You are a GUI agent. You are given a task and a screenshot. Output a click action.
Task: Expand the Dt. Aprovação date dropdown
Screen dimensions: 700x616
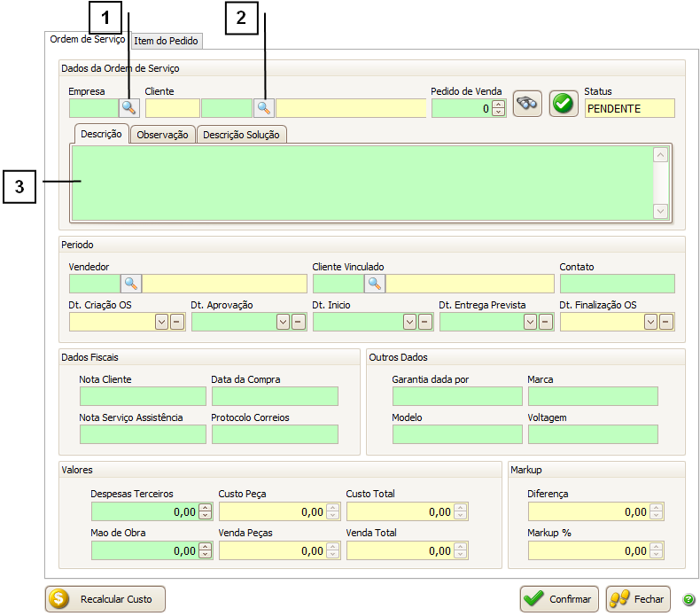(283, 322)
